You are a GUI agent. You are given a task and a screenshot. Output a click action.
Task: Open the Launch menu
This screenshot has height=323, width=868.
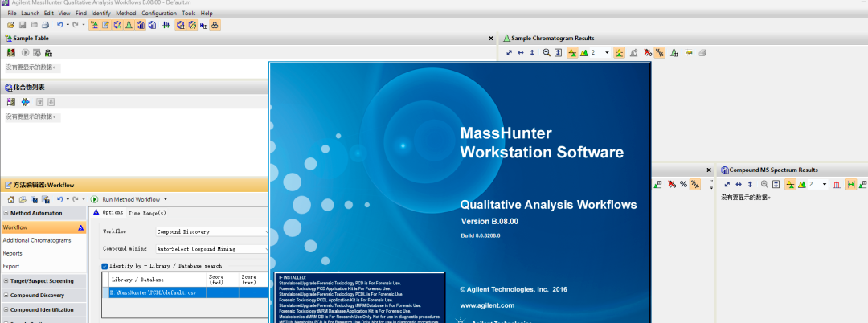pos(30,13)
